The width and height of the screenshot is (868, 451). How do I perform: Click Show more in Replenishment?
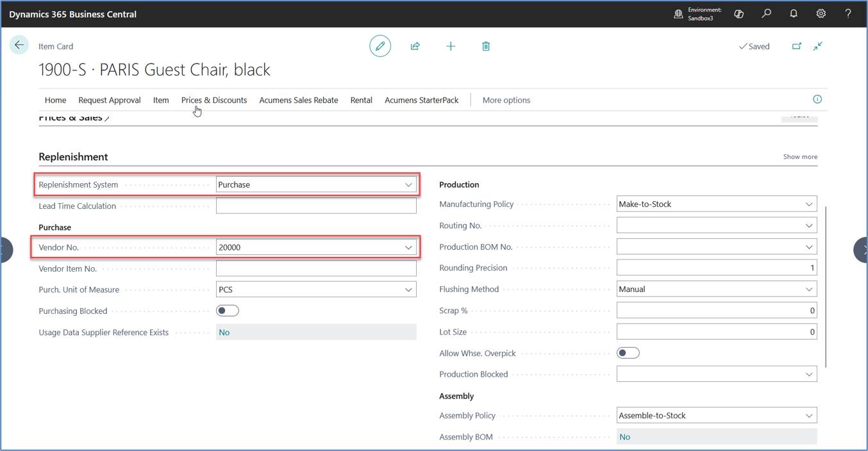800,156
